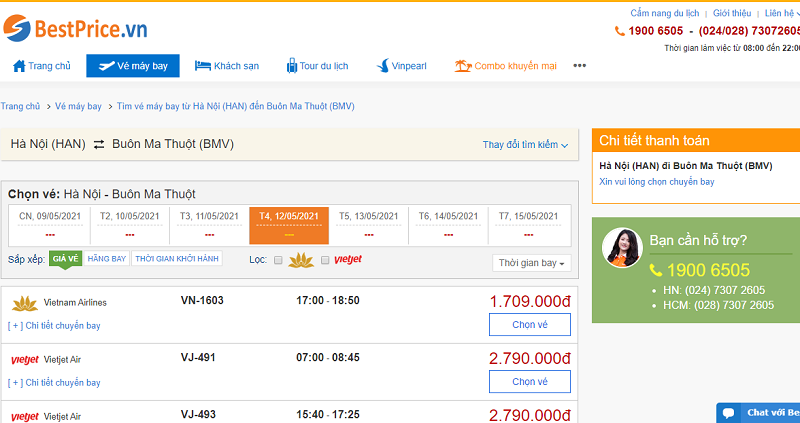Click the swap arrows between HAN and BMV
The width and height of the screenshot is (800, 423).
pos(99,145)
